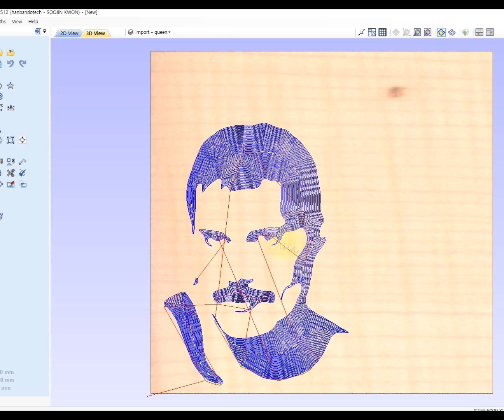This screenshot has height=420, width=504.
Task: Expand the View menu
Action: [x=17, y=21]
